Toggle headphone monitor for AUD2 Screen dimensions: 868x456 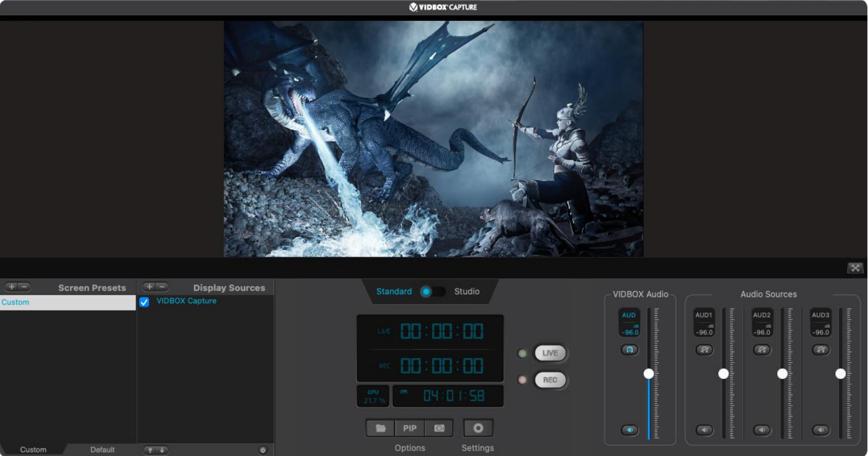[x=762, y=350]
